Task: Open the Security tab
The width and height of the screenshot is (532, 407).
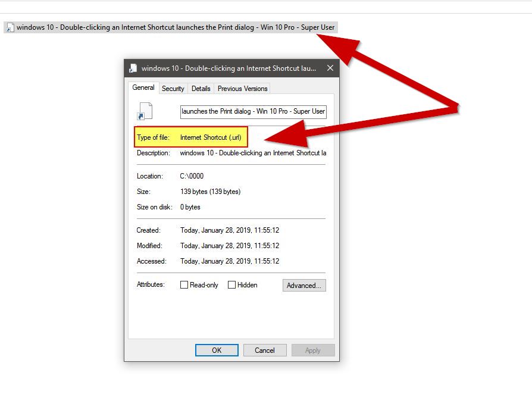Action: point(173,89)
